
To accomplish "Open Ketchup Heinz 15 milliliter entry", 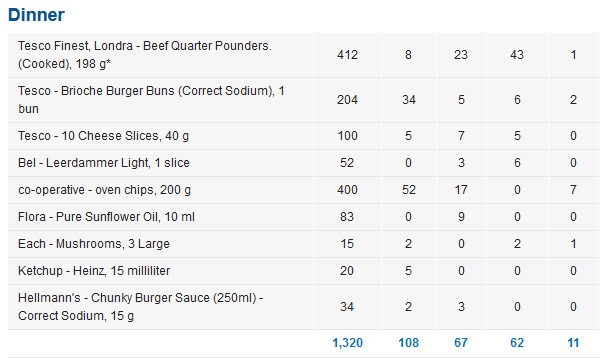I will [94, 271].
